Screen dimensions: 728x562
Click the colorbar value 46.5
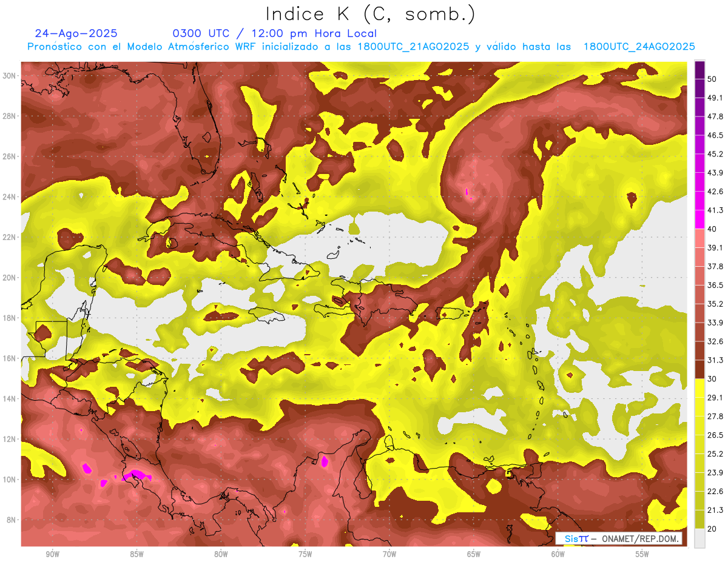[x=716, y=135]
